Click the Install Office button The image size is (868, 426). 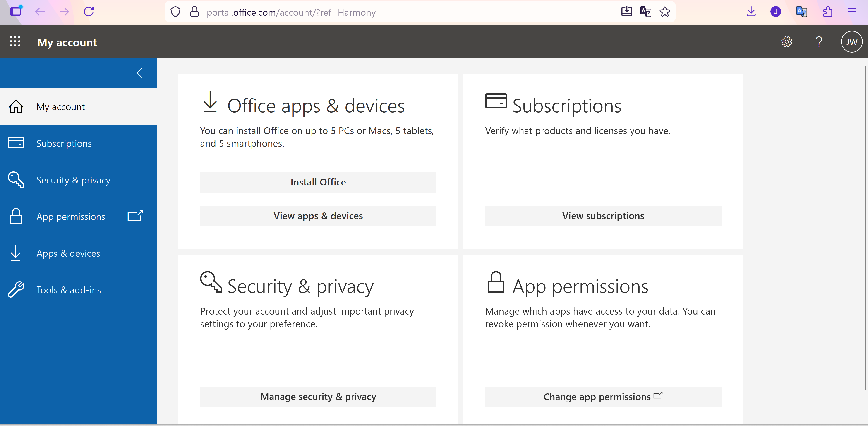click(x=318, y=182)
